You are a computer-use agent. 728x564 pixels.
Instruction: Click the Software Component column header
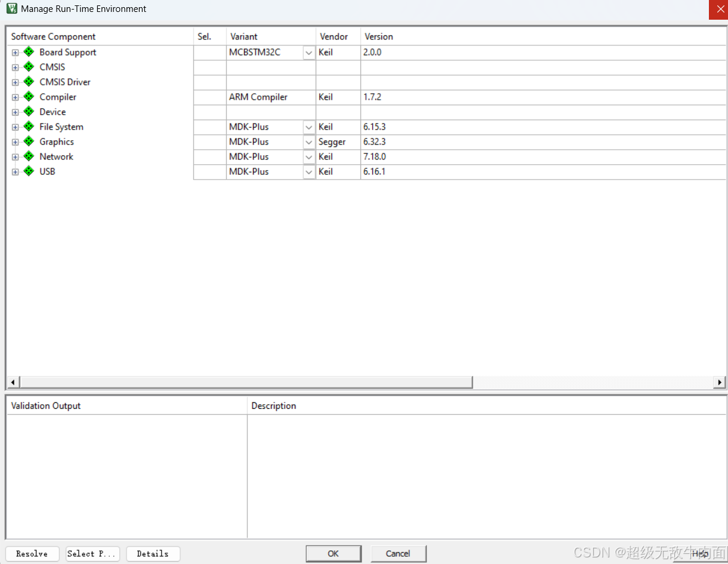click(x=100, y=36)
